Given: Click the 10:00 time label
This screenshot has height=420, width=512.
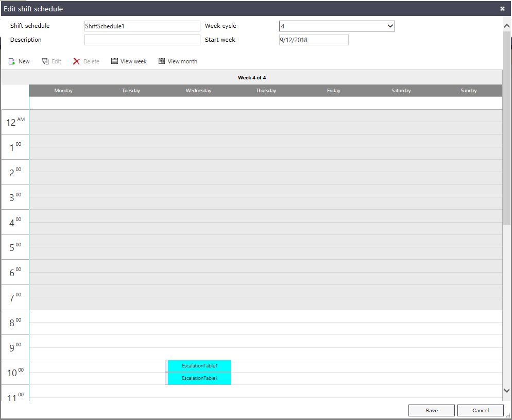Looking at the screenshot, I should [x=15, y=372].
